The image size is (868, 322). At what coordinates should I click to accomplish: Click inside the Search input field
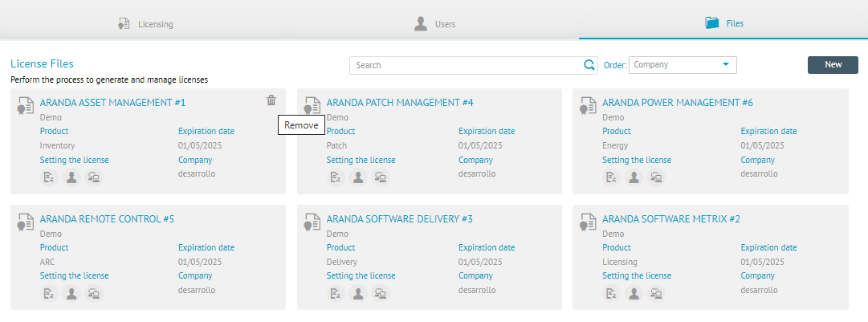[466, 65]
